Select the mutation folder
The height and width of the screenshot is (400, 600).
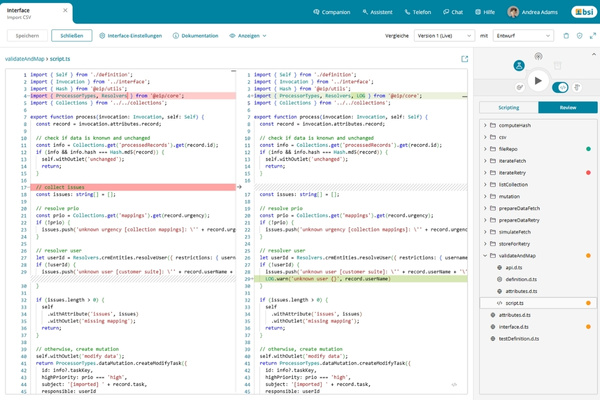point(538,196)
